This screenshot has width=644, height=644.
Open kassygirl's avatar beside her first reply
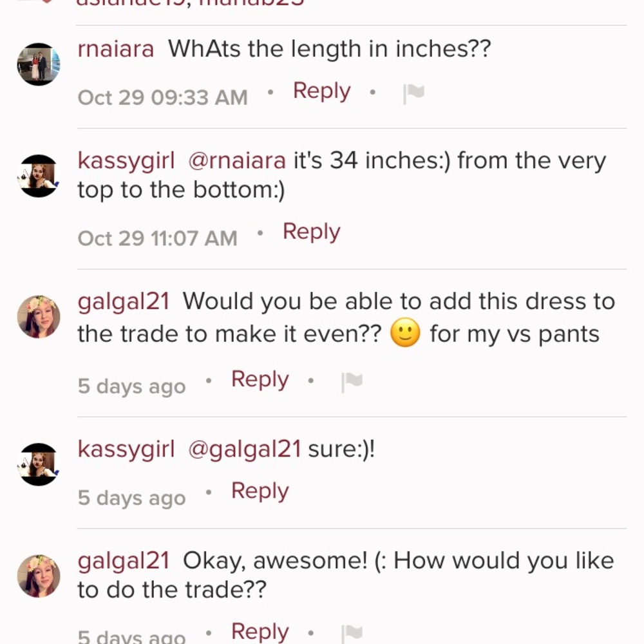(x=37, y=175)
